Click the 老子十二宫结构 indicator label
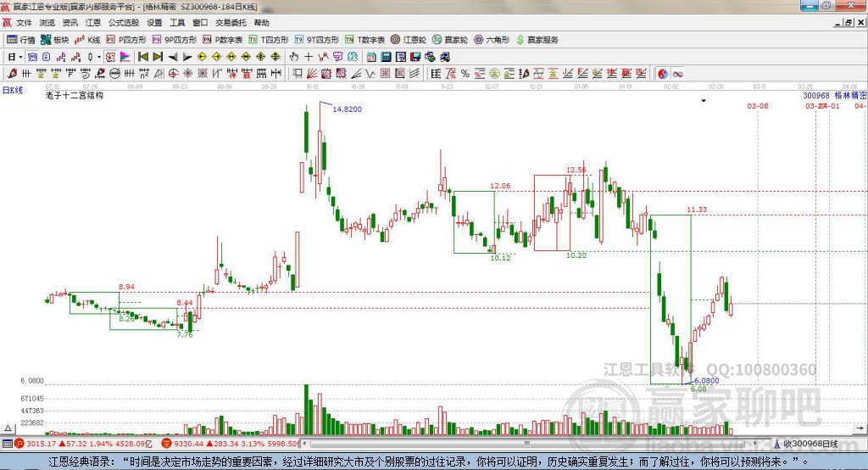Viewport: 868px width, 470px height. [75, 95]
